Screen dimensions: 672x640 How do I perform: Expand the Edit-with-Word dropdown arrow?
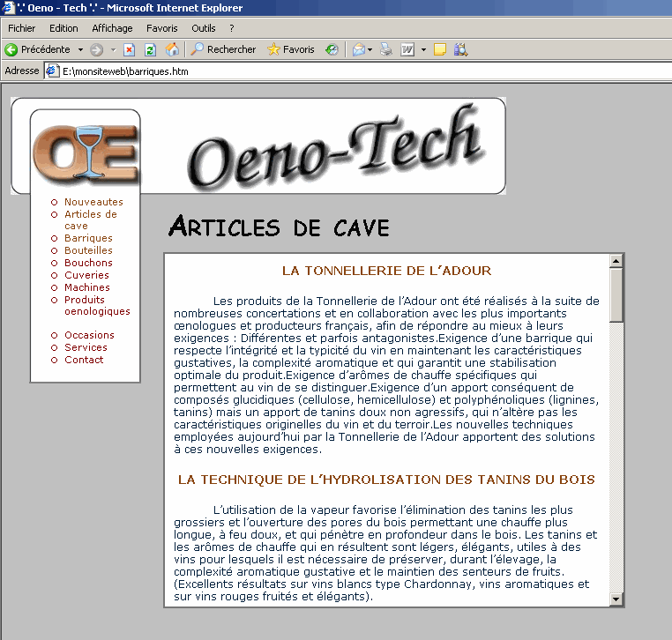(423, 49)
